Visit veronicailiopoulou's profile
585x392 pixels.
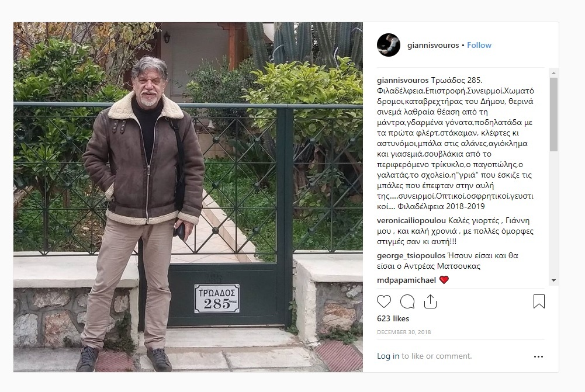411,220
